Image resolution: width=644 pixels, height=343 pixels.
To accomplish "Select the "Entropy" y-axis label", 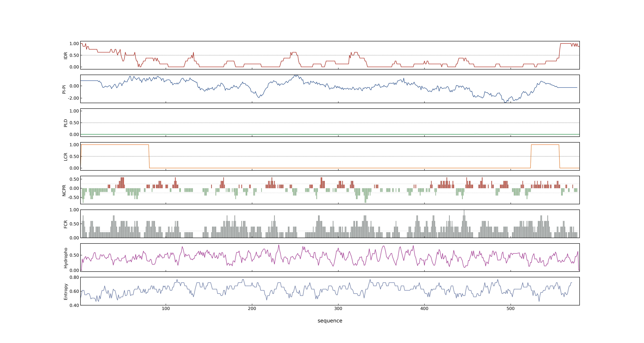I will click(66, 291).
